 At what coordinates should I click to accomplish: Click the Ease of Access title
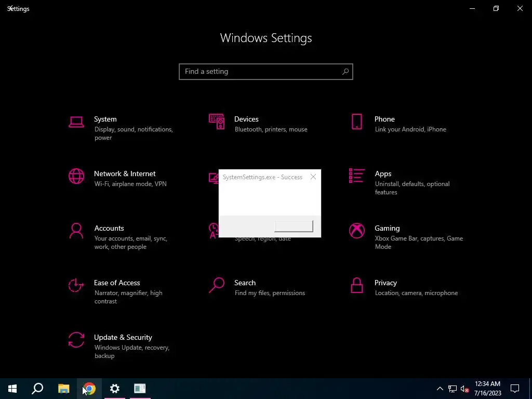point(117,283)
